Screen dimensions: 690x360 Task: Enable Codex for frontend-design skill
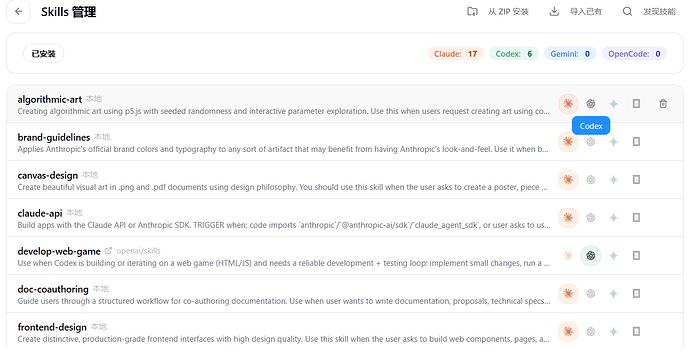[x=591, y=331]
